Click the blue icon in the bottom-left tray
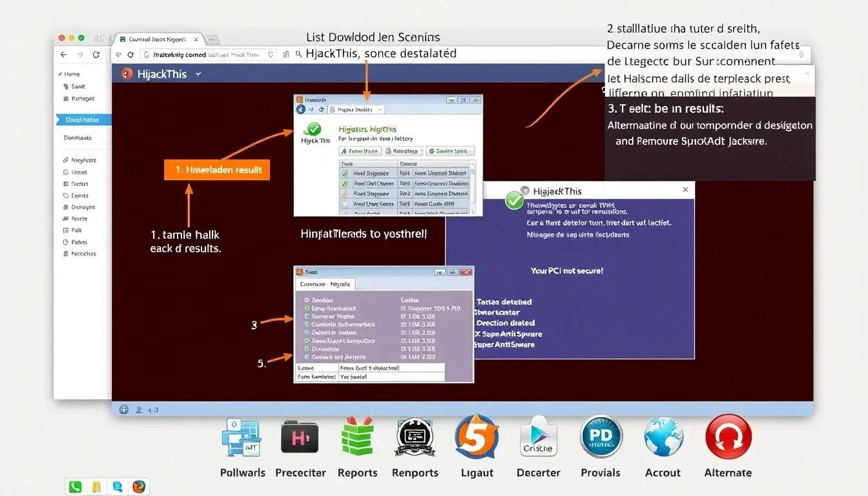The height and width of the screenshot is (496, 868). point(118,487)
